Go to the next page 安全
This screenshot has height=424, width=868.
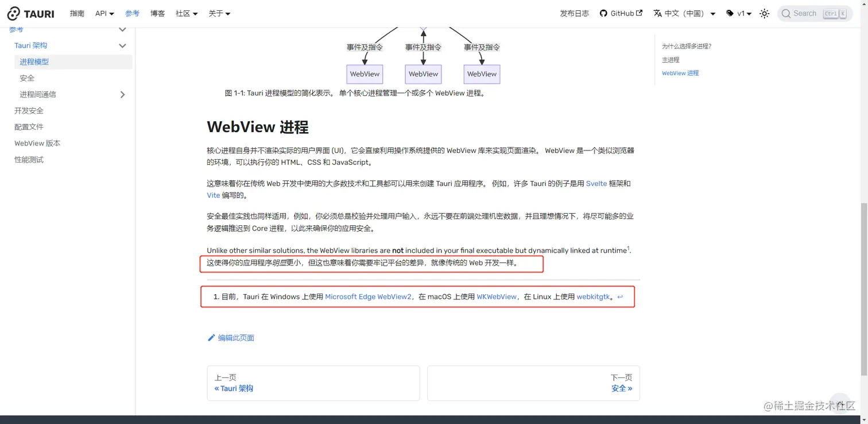[621, 388]
